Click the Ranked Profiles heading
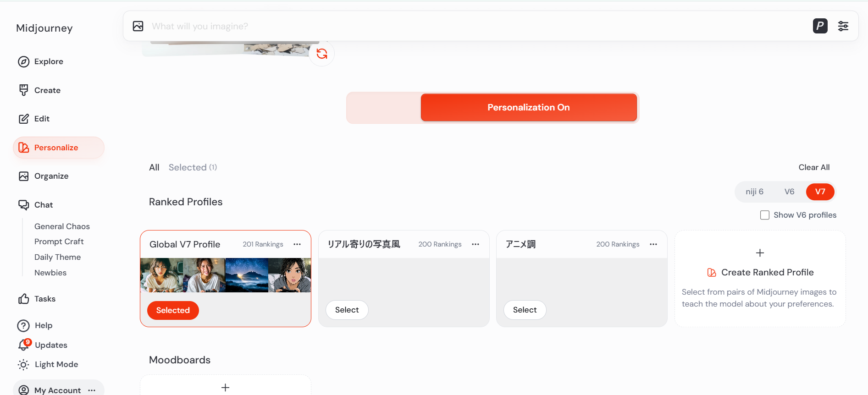 (186, 202)
